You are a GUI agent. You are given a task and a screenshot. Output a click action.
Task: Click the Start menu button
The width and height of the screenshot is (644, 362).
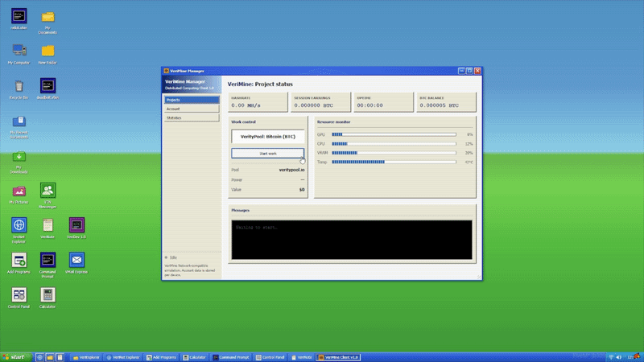point(15,357)
